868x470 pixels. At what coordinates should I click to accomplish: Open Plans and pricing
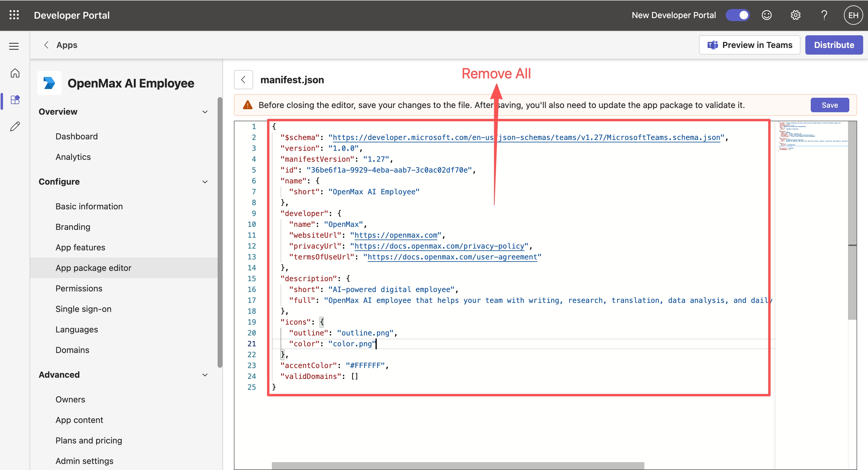coord(89,440)
